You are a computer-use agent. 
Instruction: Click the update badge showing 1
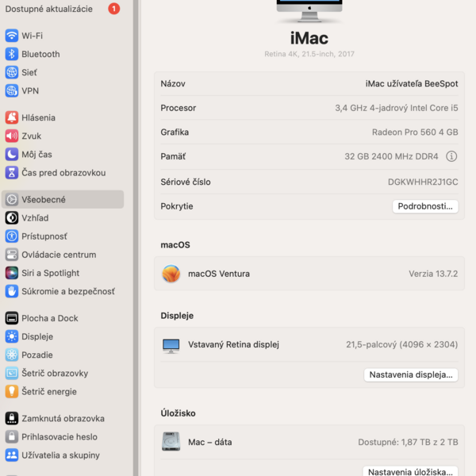point(113,9)
